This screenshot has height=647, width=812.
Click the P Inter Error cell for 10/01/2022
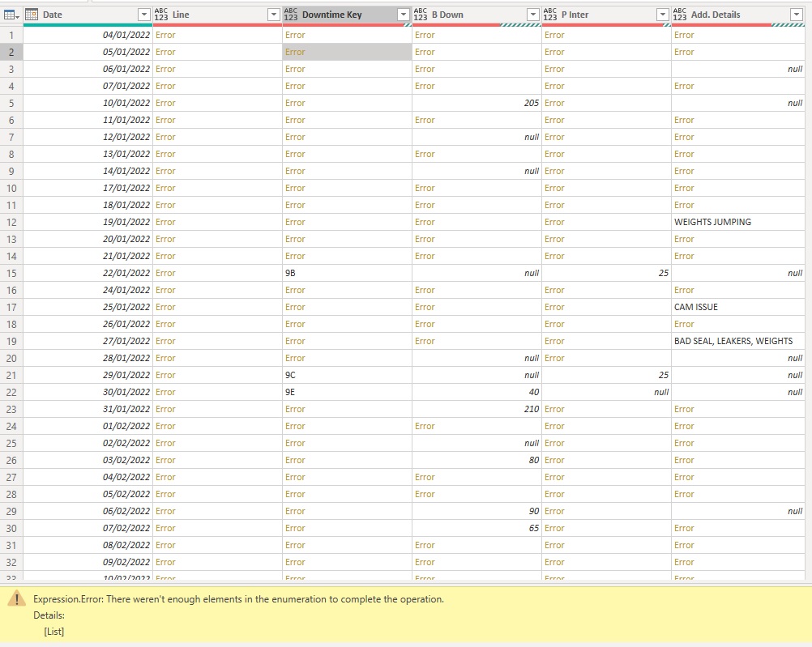pos(606,103)
